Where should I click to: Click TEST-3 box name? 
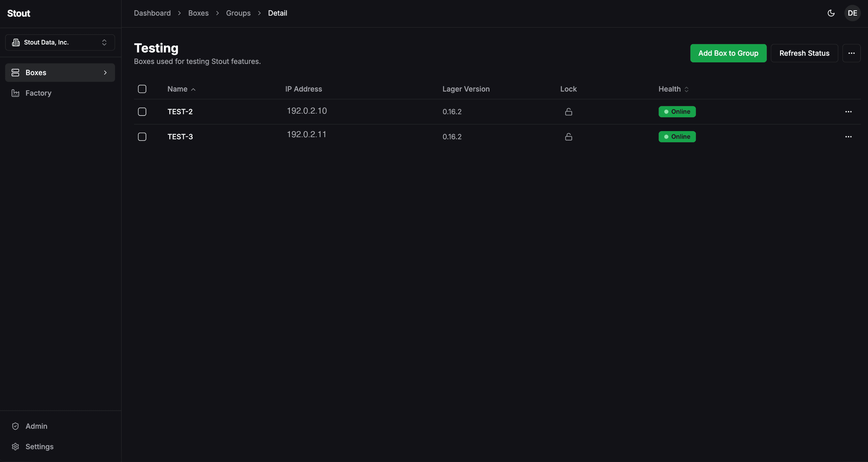[180, 137]
